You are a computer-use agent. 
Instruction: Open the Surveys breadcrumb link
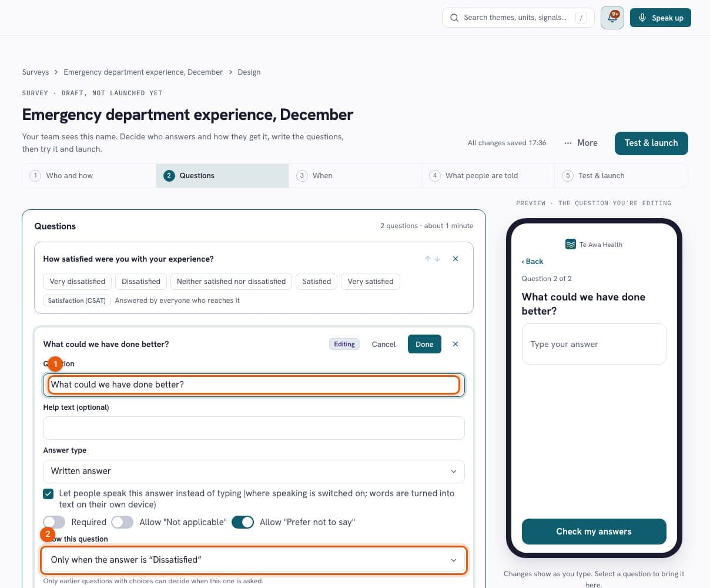[x=35, y=72]
